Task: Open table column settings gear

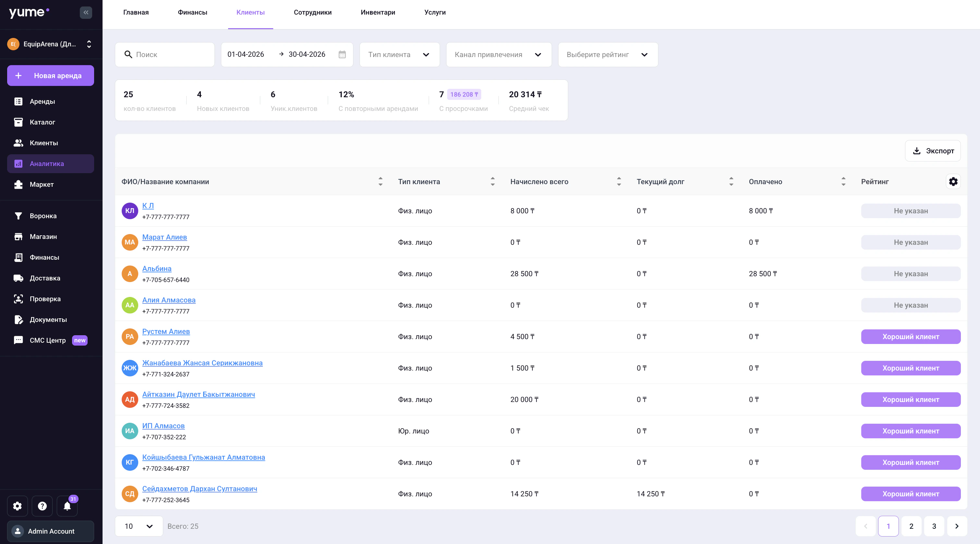Action: coord(953,182)
